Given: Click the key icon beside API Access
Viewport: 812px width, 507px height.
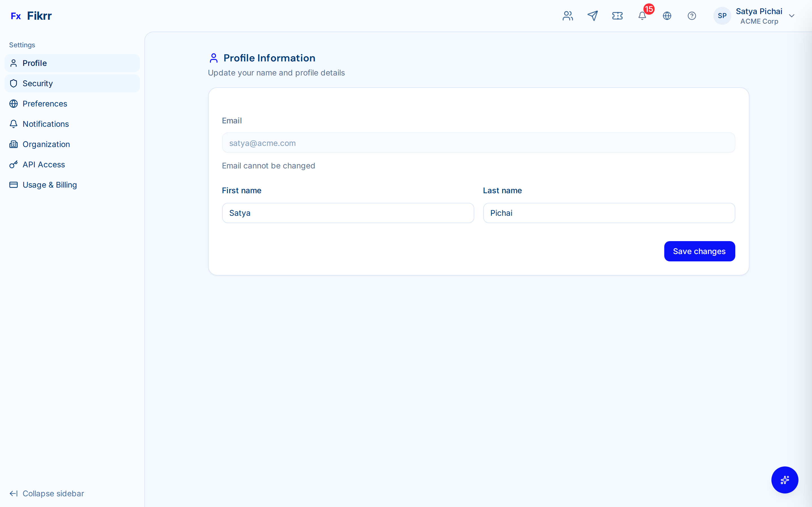Looking at the screenshot, I should [x=14, y=164].
